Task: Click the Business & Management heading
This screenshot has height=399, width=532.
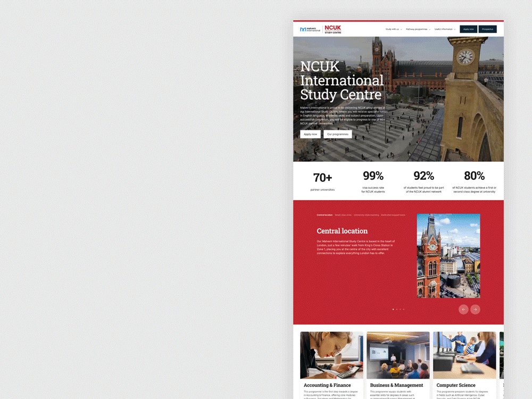Action: [396, 385]
